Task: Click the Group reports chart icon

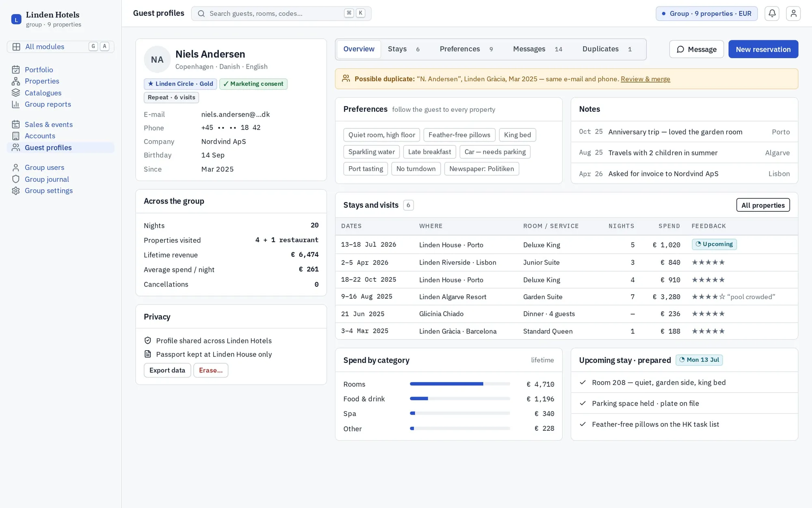Action: pos(16,104)
